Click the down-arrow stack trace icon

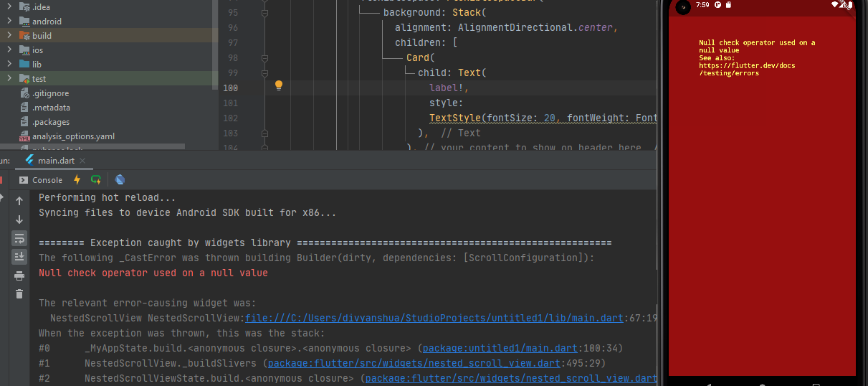(19, 220)
